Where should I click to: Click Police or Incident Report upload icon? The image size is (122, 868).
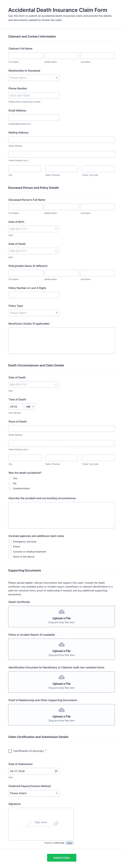coord(62,644)
